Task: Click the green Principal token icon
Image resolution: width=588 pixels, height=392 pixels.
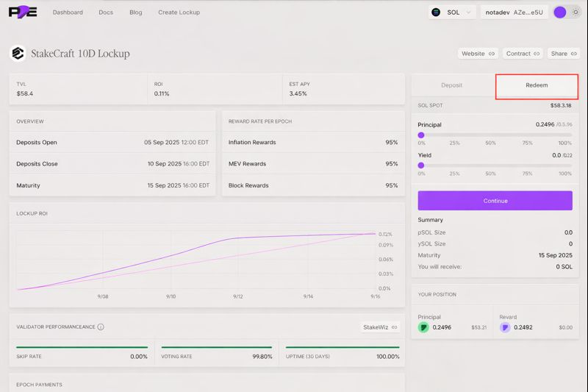Action: 423,327
